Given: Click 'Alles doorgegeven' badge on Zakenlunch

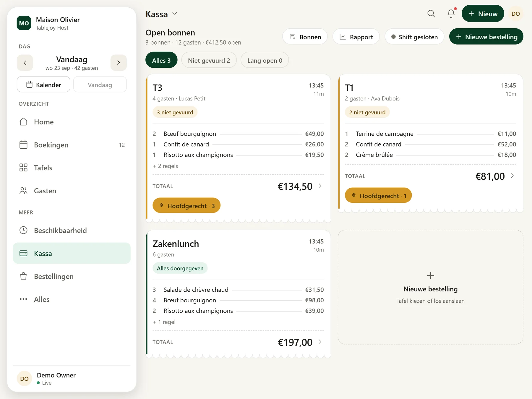Looking at the screenshot, I should click(x=180, y=268).
